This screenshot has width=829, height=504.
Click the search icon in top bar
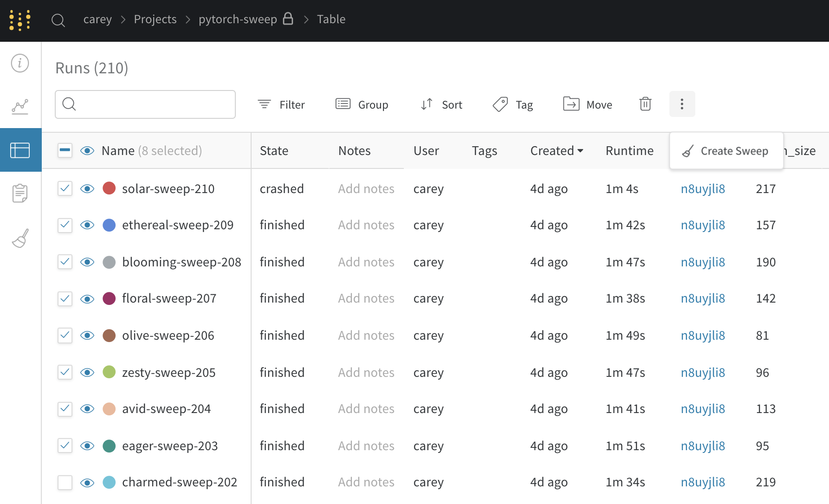coord(58,20)
